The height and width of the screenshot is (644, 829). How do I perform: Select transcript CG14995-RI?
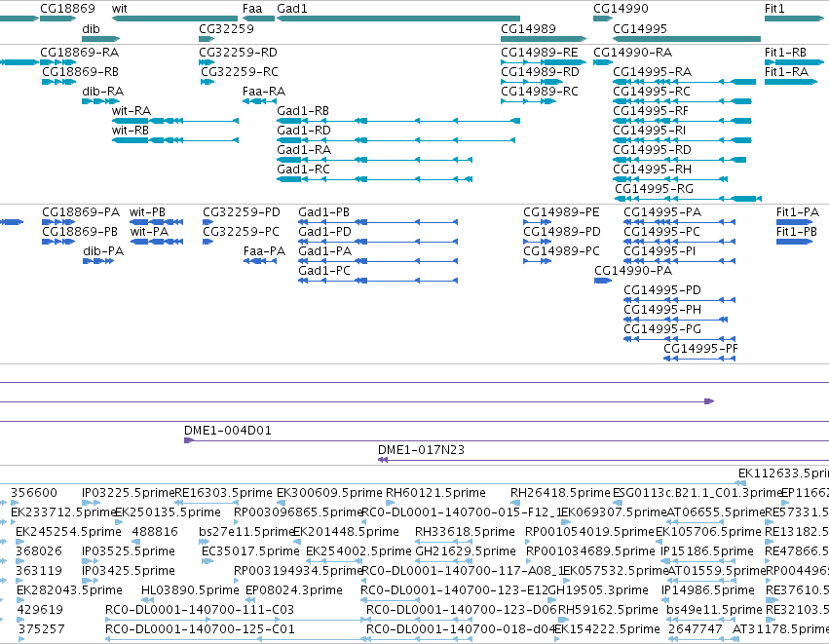point(682,140)
